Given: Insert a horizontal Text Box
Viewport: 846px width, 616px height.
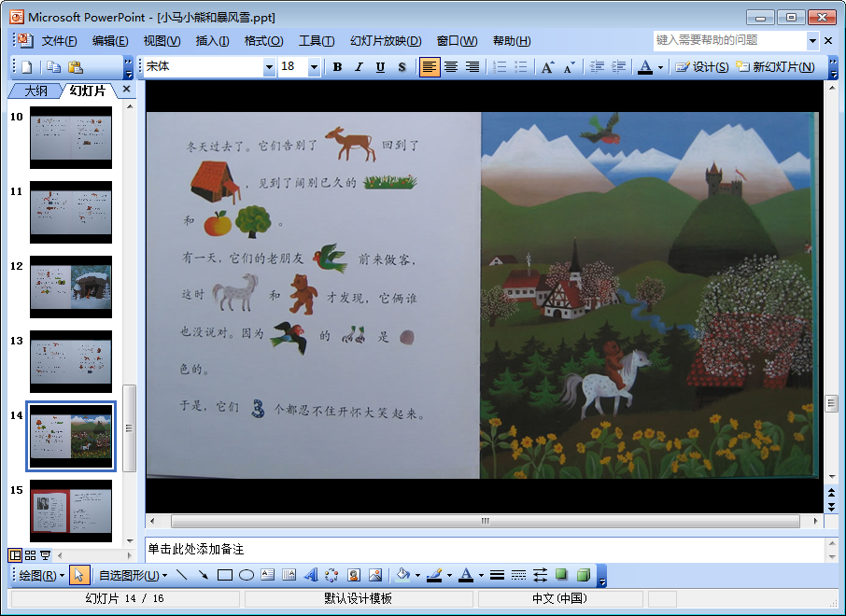Looking at the screenshot, I should click(x=268, y=576).
